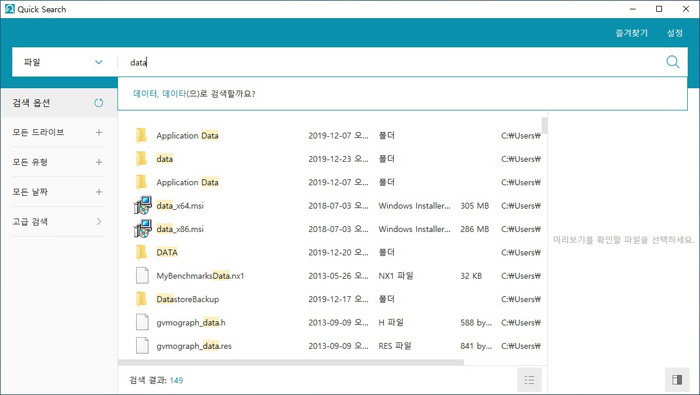Open the 파일 search type dropdown

pos(64,62)
